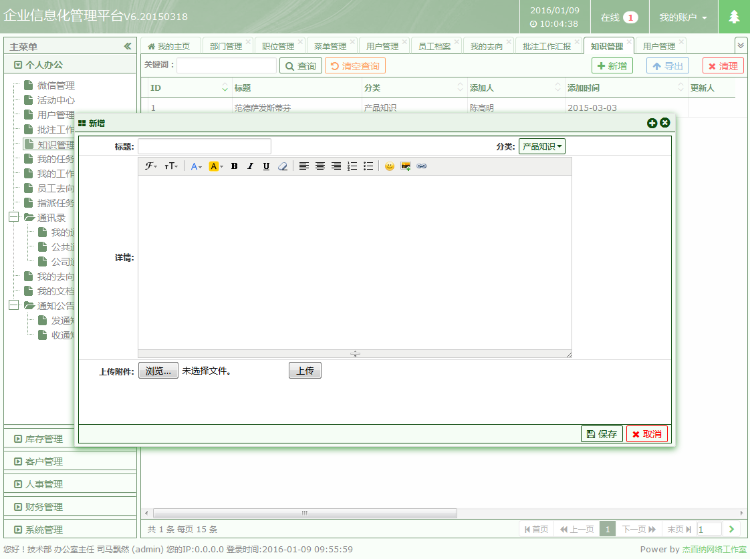Expand the 库存管理 accordion section
This screenshot has height=559, width=750.
tap(44, 438)
